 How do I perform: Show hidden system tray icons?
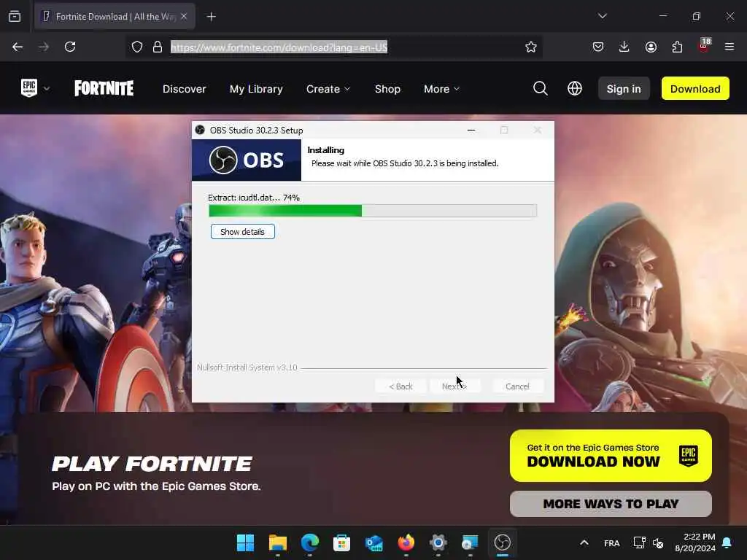pos(584,542)
